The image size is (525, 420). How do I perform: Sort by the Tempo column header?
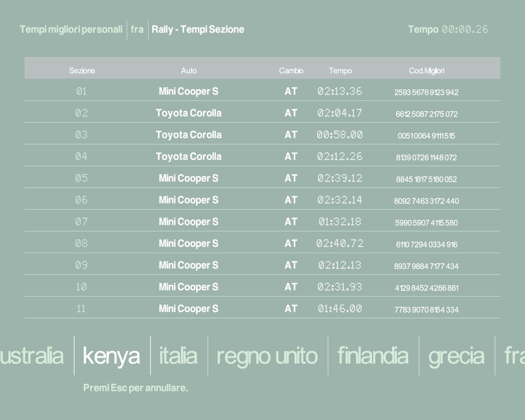[340, 71]
